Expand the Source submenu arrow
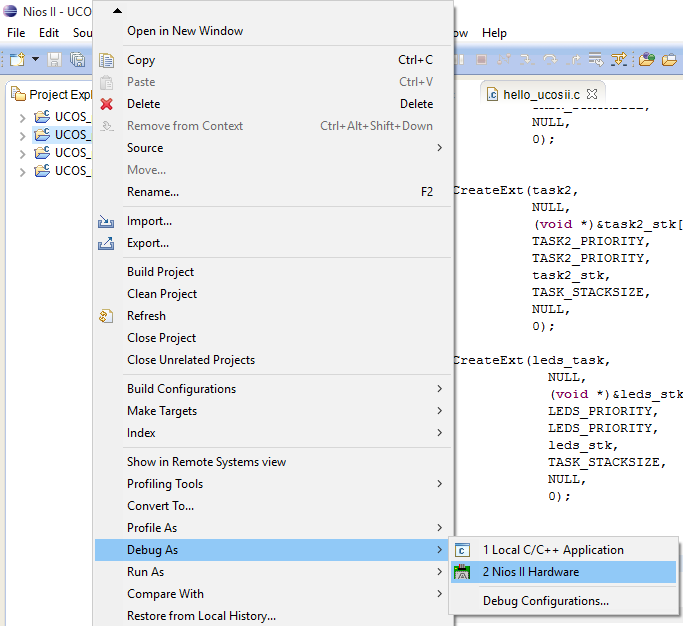The width and height of the screenshot is (683, 626). [x=440, y=148]
